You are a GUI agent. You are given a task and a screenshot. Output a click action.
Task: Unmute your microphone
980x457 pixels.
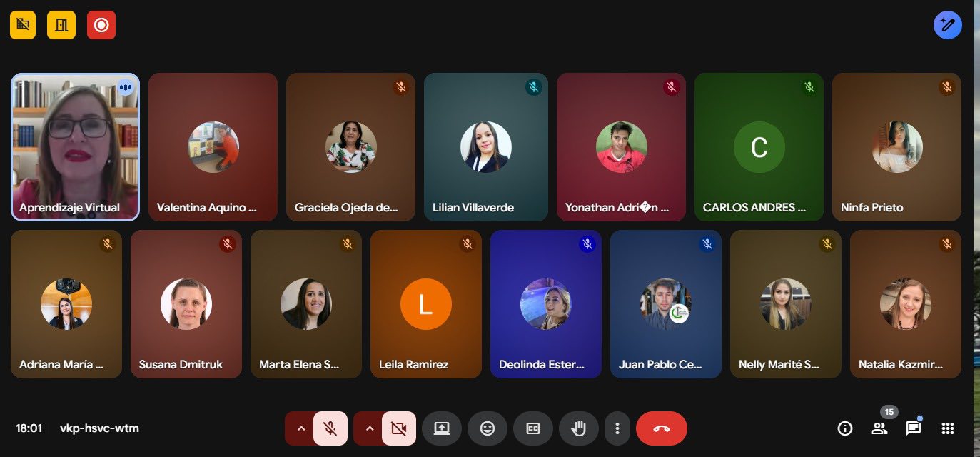330,428
